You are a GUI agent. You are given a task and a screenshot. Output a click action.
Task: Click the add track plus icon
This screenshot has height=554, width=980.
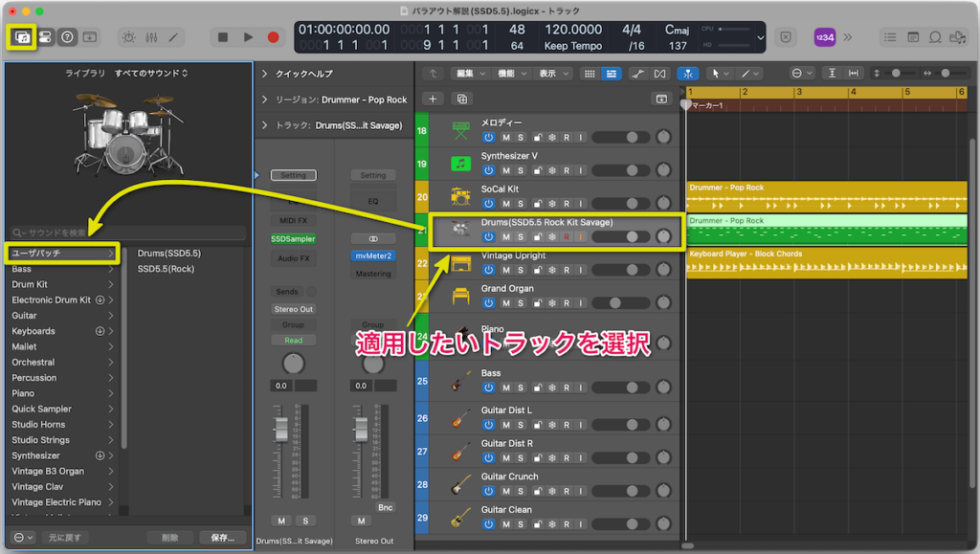pos(433,99)
